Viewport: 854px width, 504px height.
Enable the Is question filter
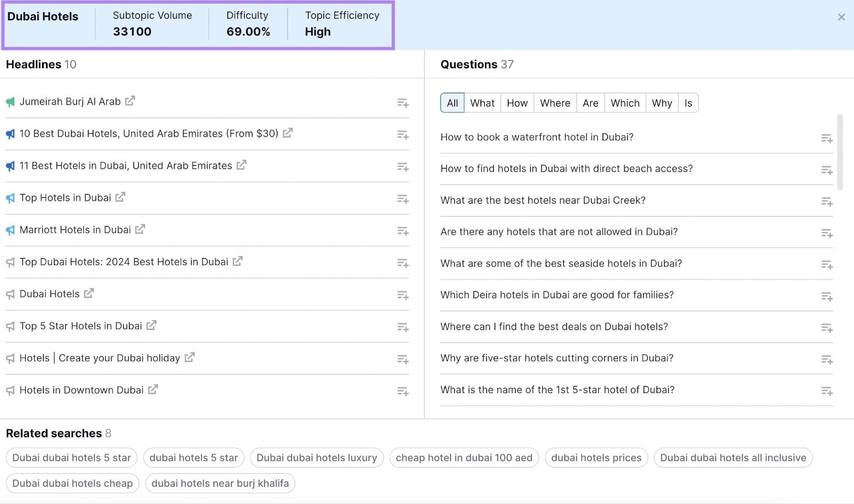688,102
